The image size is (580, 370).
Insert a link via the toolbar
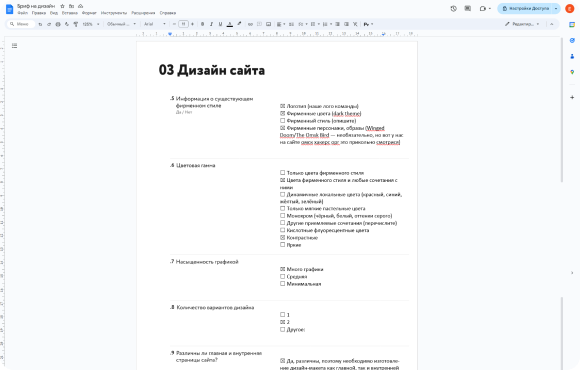coord(250,24)
